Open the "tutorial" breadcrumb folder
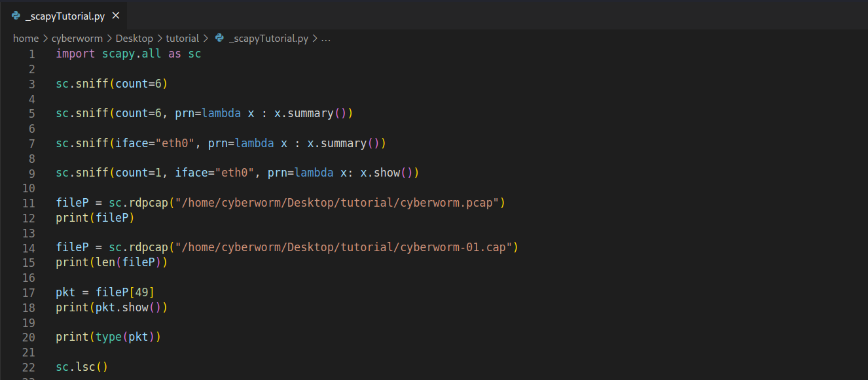 tap(182, 39)
